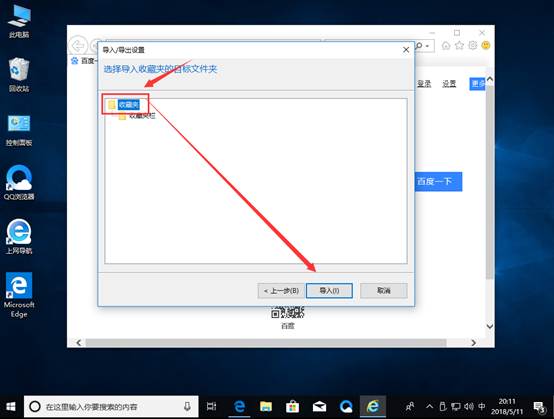Click the taskbar search box
This screenshot has width=554, height=419.
pos(111,407)
